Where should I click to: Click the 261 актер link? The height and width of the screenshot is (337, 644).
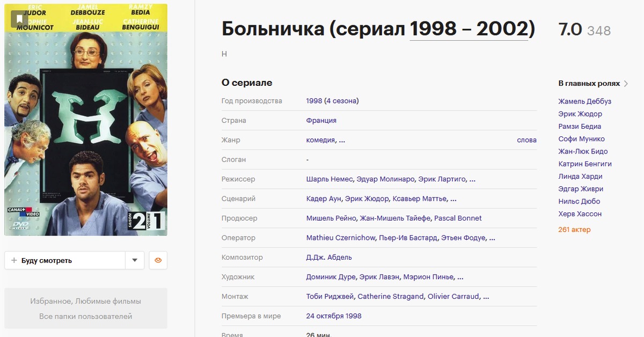click(x=574, y=230)
